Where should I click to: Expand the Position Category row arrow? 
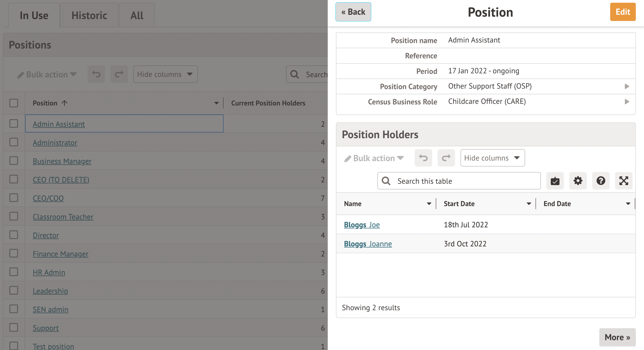click(627, 86)
